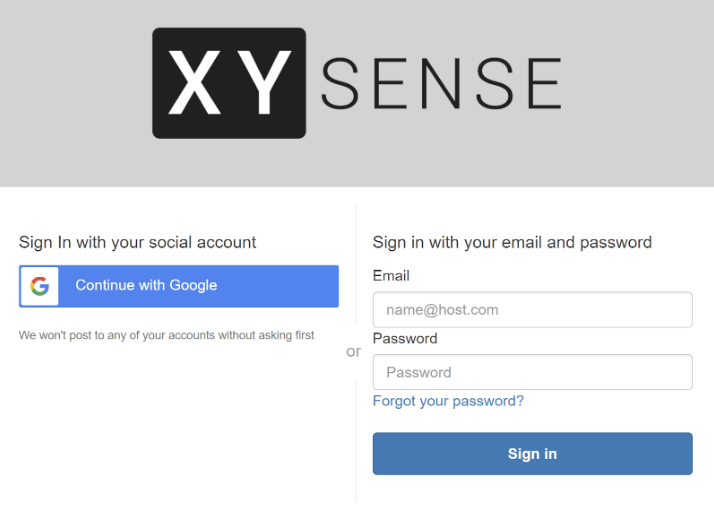Click the 'Sign in with your email and password' heading
This screenshot has width=714, height=507.
click(512, 242)
